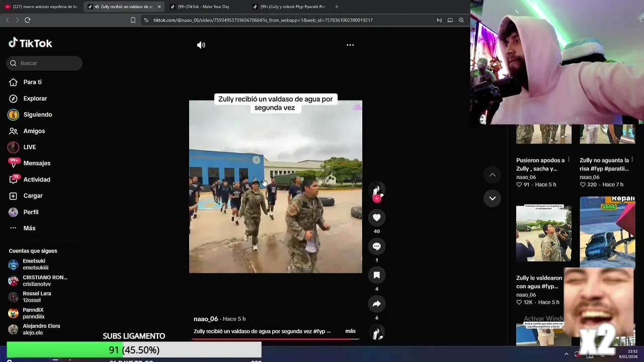
Task: Like the video with the heart icon
Action: pyautogui.click(x=376, y=217)
